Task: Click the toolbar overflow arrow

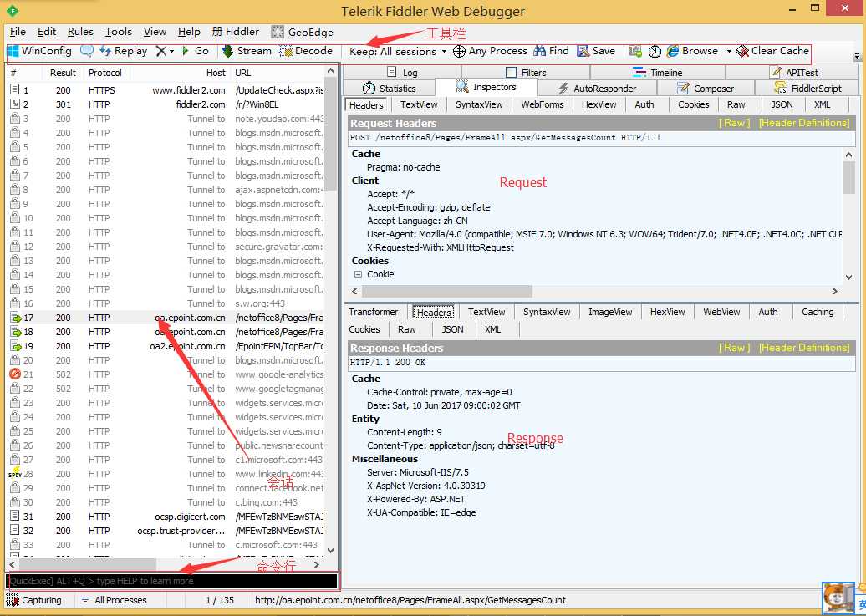Action: click(857, 56)
